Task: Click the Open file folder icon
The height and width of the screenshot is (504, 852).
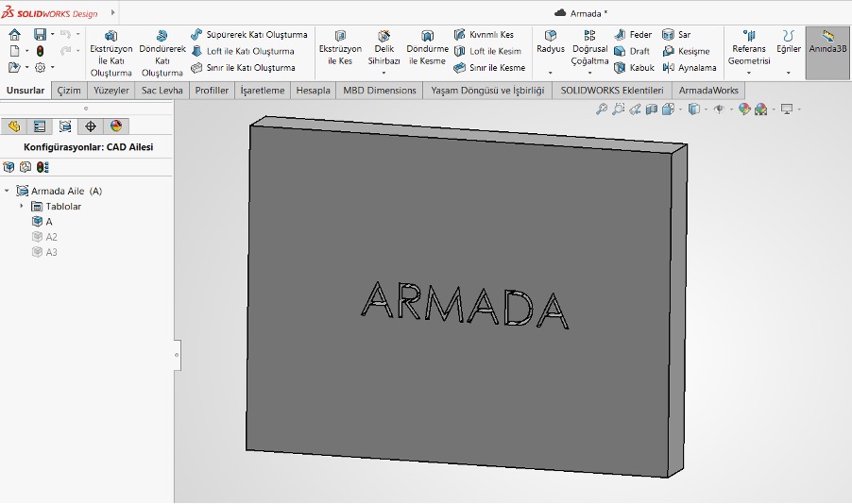Action: coord(15,67)
